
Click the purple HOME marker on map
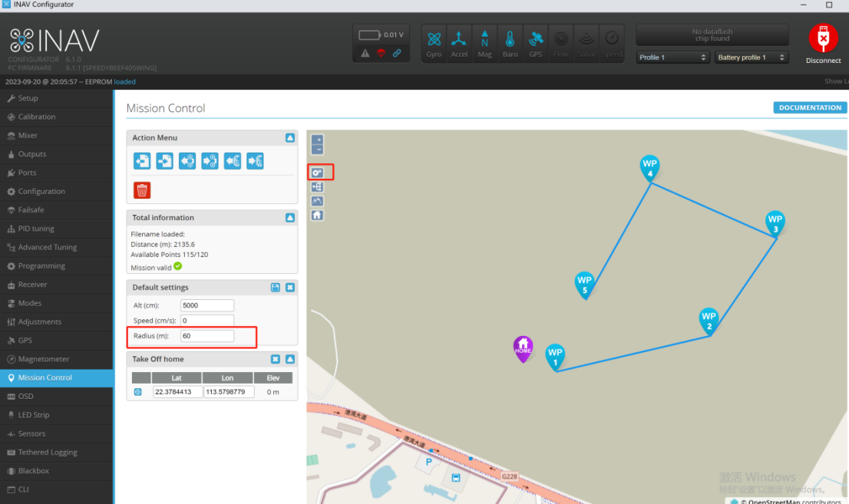pyautogui.click(x=523, y=348)
